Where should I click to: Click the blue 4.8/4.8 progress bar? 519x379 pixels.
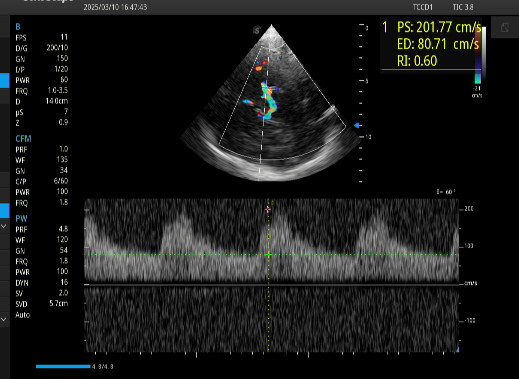[x=63, y=366]
